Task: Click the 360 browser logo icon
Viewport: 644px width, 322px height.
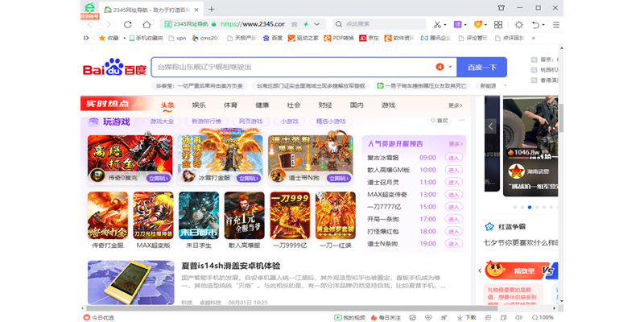Action: coord(89,8)
